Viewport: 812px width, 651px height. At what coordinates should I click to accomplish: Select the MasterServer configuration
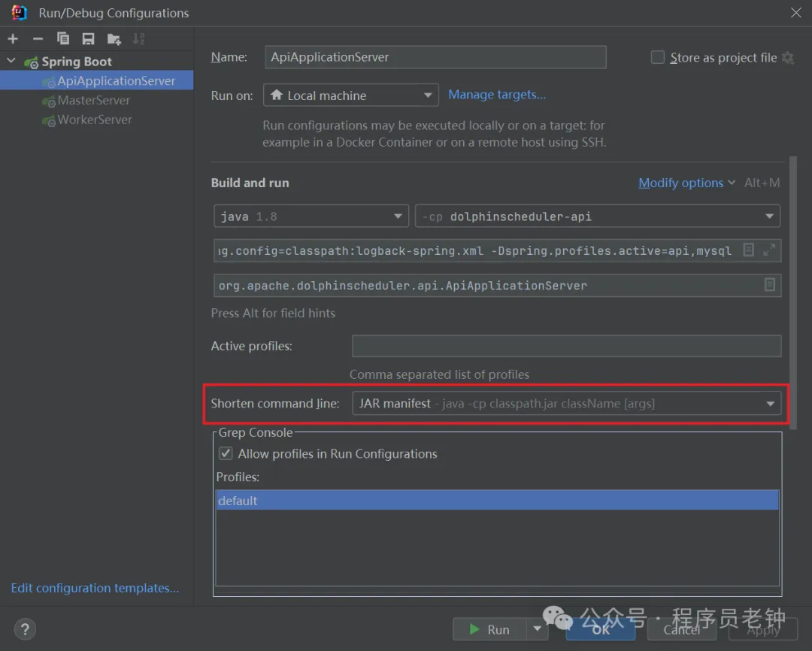pos(93,101)
